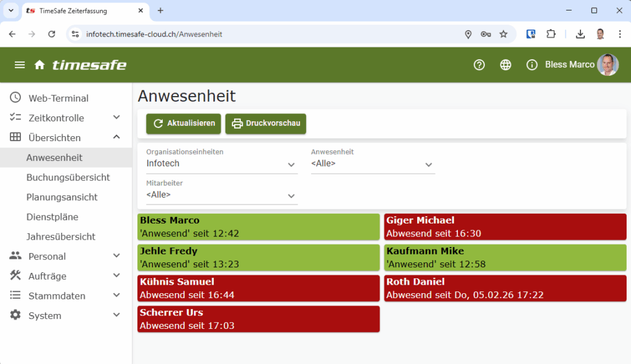The height and width of the screenshot is (364, 631).
Task: Select Buchungsübersicht in the sidebar
Action: click(x=68, y=177)
